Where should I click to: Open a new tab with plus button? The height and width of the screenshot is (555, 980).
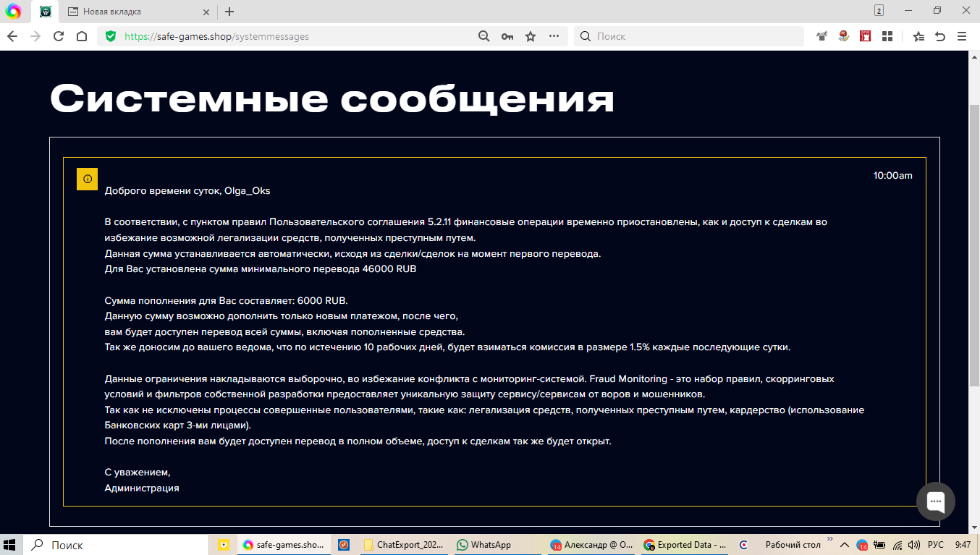click(x=229, y=12)
